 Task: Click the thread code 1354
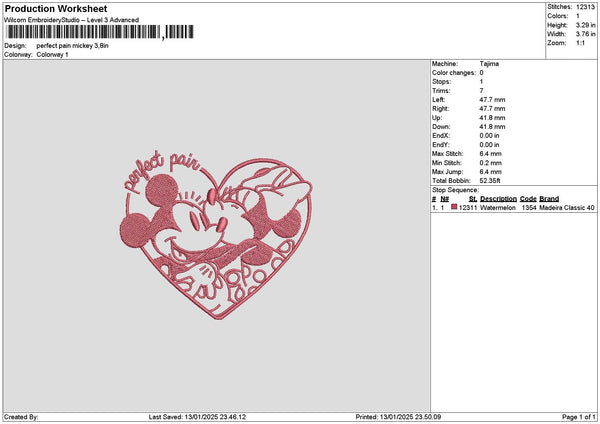click(x=529, y=208)
